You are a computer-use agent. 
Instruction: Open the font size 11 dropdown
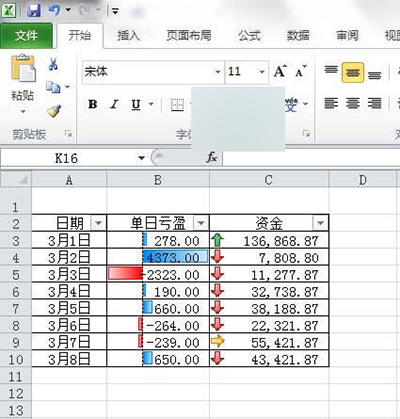pyautogui.click(x=262, y=72)
